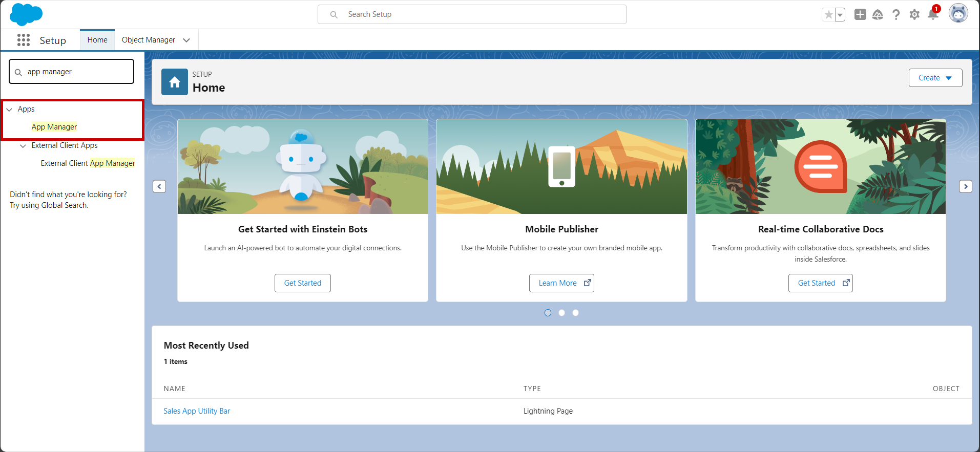Viewport: 980px width, 452px height.
Task: Open the favorites list dropdown arrow
Action: (x=840, y=15)
